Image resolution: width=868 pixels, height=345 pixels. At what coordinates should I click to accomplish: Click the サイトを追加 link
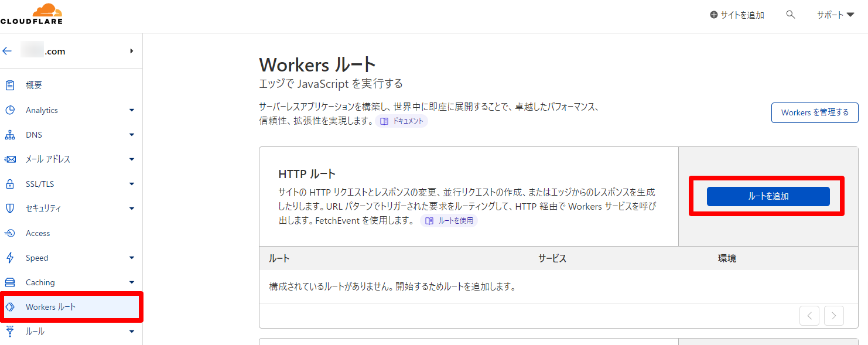point(737,15)
